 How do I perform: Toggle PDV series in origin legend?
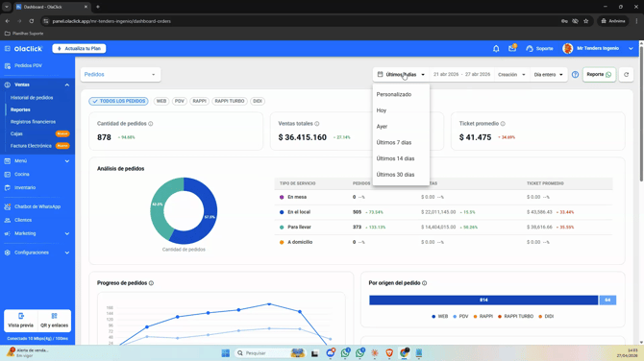[460, 316]
